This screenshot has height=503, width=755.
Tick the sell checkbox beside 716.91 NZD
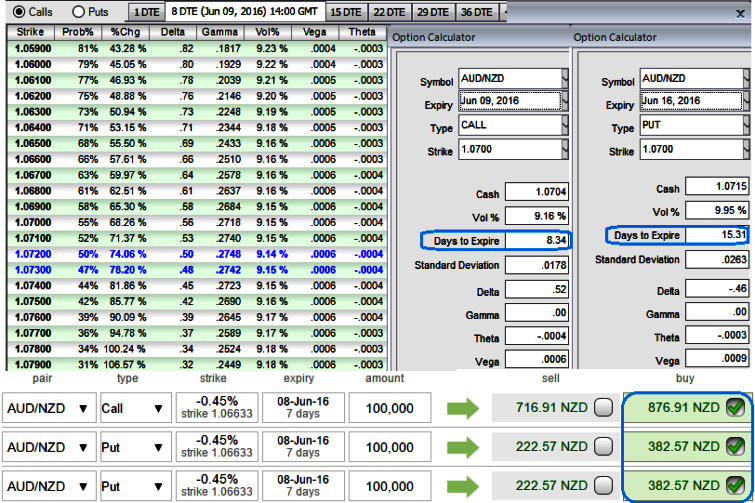pyautogui.click(x=603, y=408)
